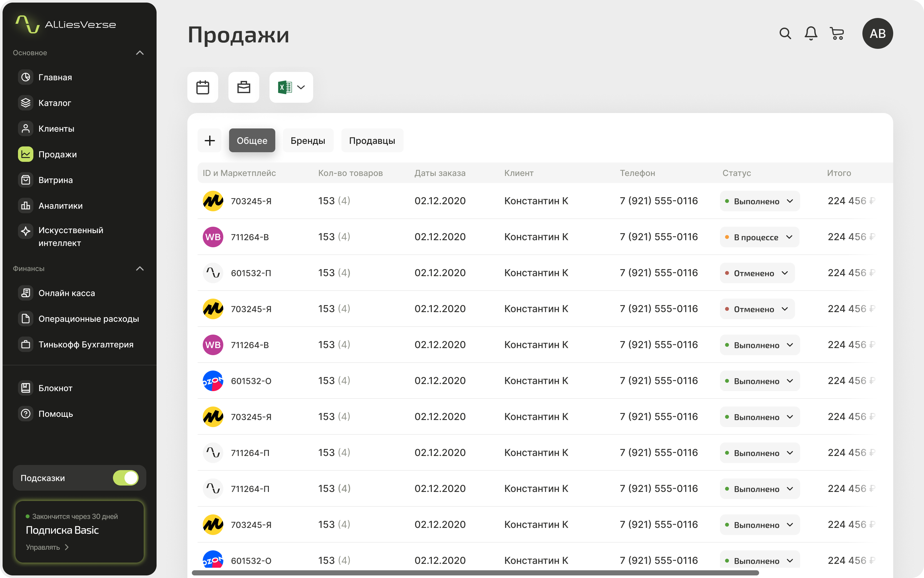Open Выполнено status in first 601532-О row

[x=760, y=381]
